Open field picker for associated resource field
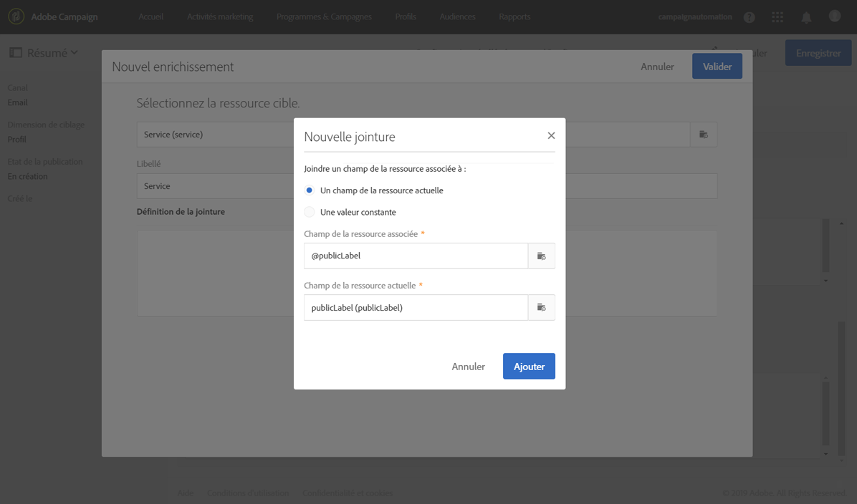857x504 pixels. pyautogui.click(x=542, y=256)
